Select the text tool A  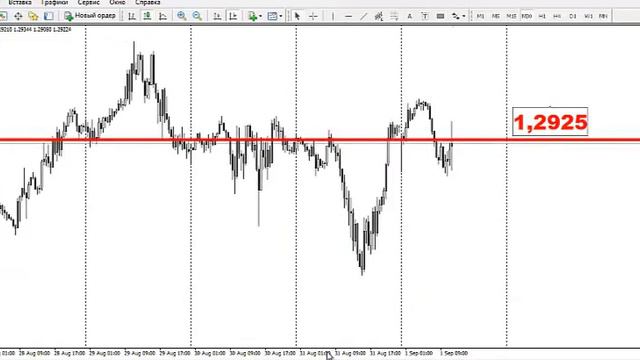pos(409,16)
